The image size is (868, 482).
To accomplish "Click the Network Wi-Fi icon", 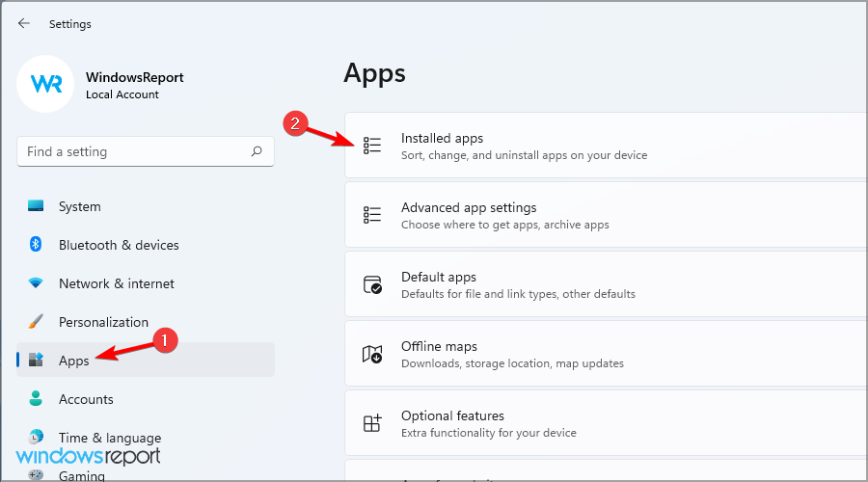I will click(36, 283).
